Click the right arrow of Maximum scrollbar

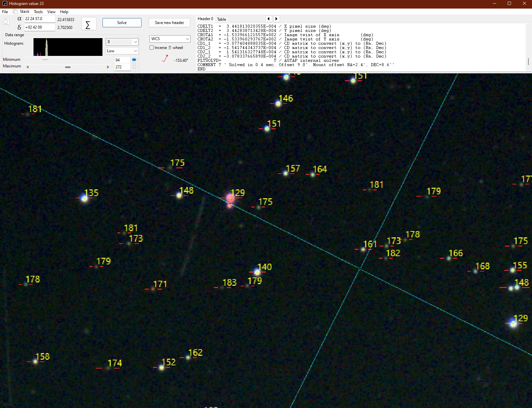coord(108,67)
